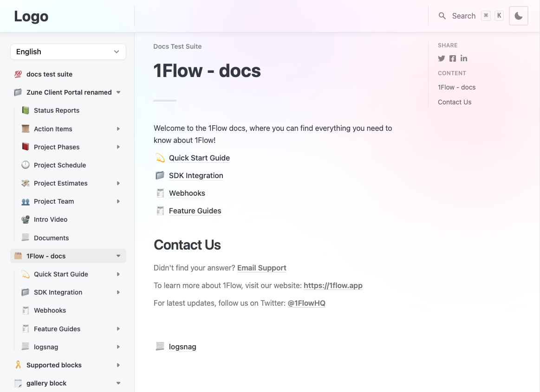
Task: Click the clock icon beside Project Schedule
Action: (26, 165)
